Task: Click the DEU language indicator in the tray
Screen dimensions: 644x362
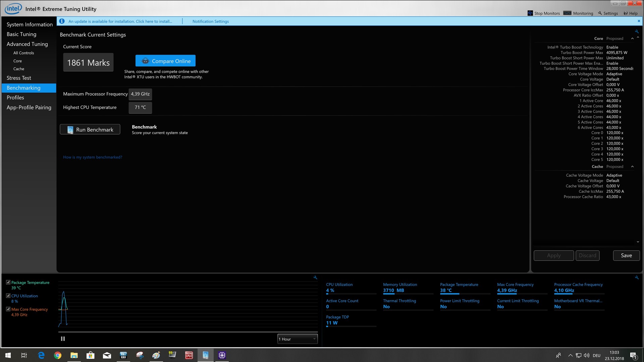Action: (596, 356)
